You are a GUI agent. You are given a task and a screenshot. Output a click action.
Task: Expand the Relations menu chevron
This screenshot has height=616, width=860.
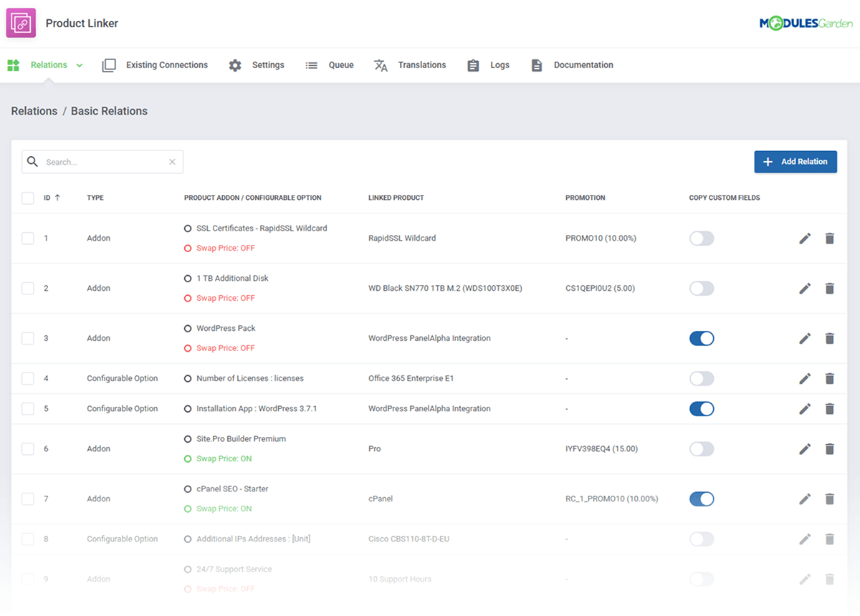coord(80,65)
